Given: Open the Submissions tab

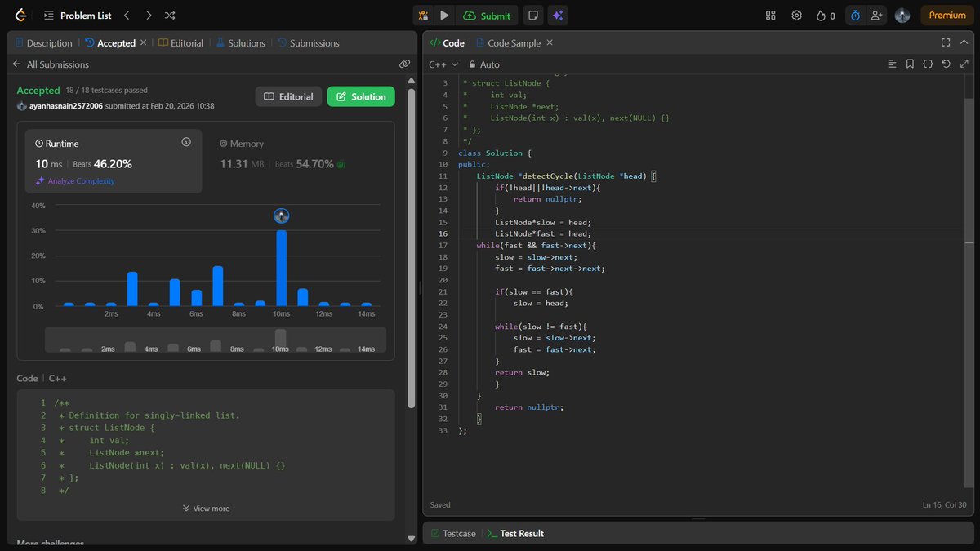Looking at the screenshot, I should (309, 43).
